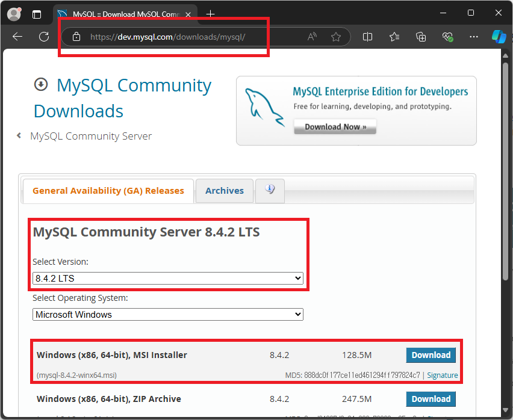The image size is (513, 420).
Task: Click the page vertical scrollbar thumb
Action: [x=506, y=171]
